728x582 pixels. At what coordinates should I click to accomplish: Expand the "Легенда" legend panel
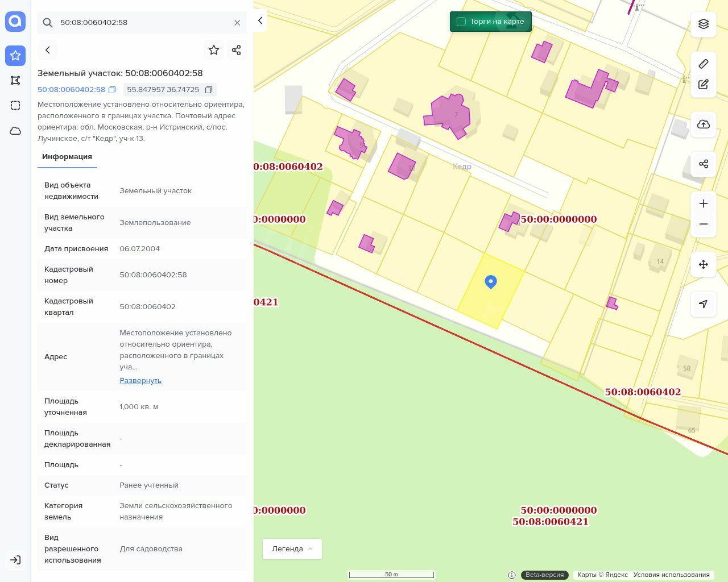coord(292,549)
